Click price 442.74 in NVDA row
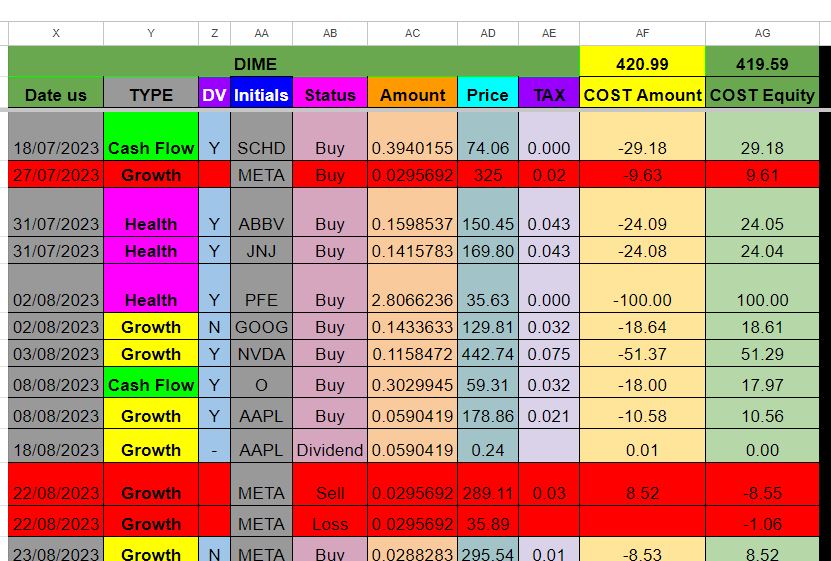 click(x=488, y=353)
